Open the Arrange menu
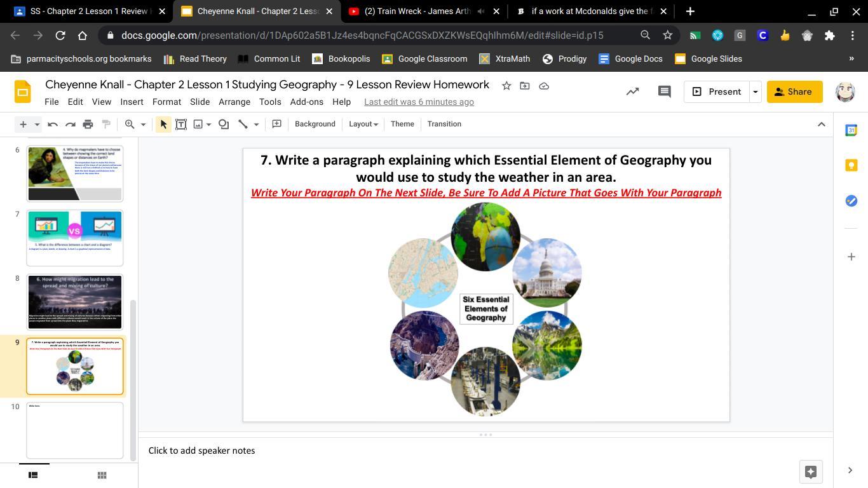The image size is (868, 488). pyautogui.click(x=234, y=102)
